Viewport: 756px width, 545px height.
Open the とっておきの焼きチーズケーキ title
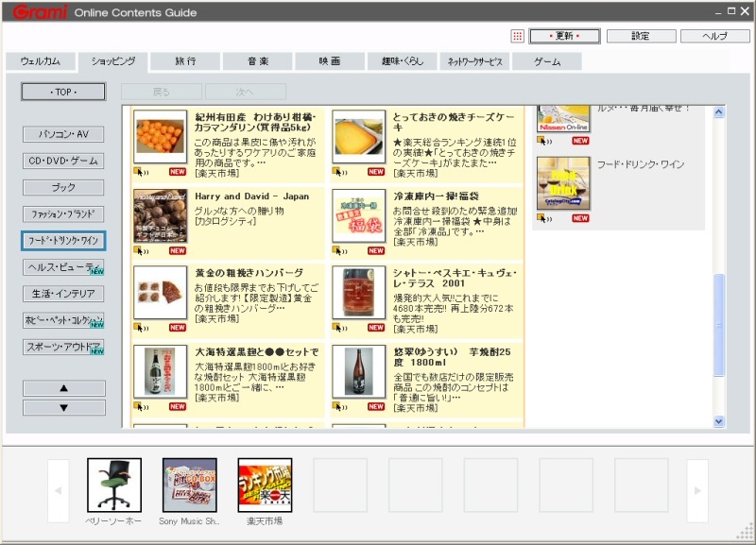click(454, 122)
